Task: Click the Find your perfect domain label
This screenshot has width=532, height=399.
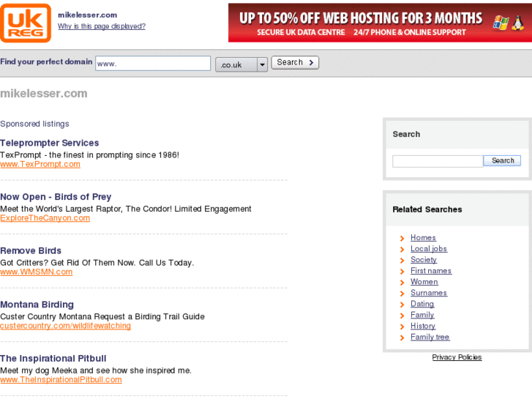Action: (46, 61)
